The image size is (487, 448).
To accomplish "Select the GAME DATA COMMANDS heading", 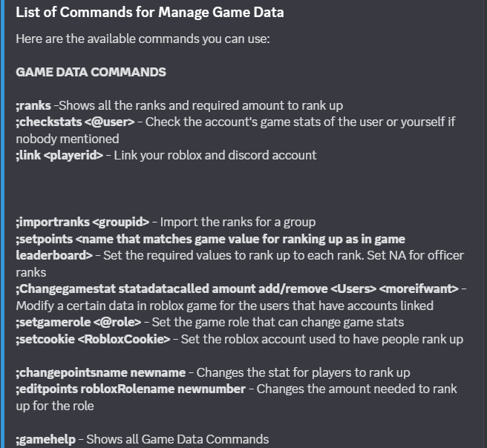I will pyautogui.click(x=91, y=72).
